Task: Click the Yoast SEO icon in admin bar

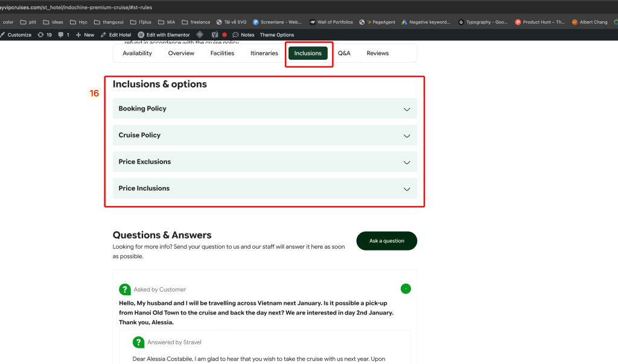Action: [214, 35]
